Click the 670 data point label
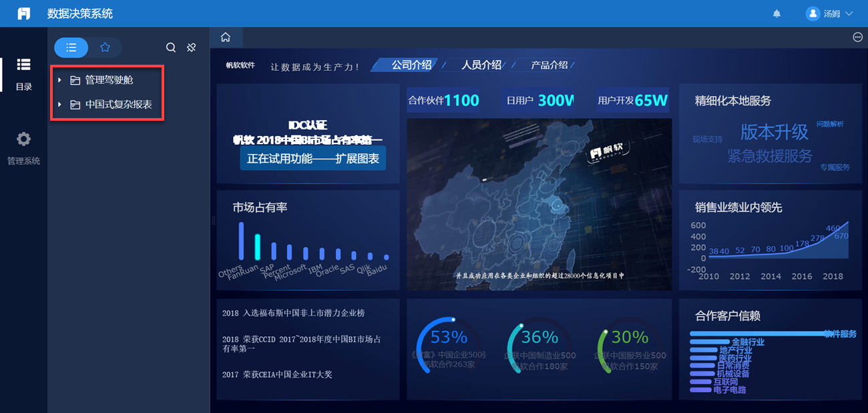 841,236
